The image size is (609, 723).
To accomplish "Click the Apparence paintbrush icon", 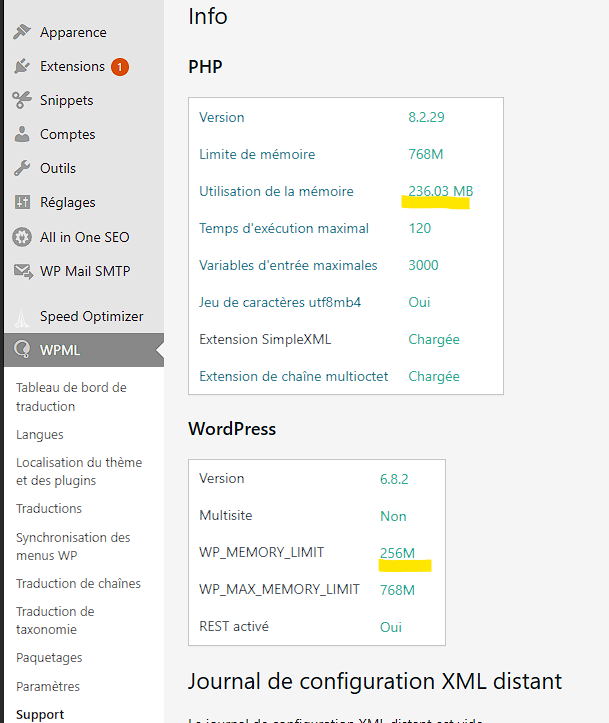I will [22, 32].
